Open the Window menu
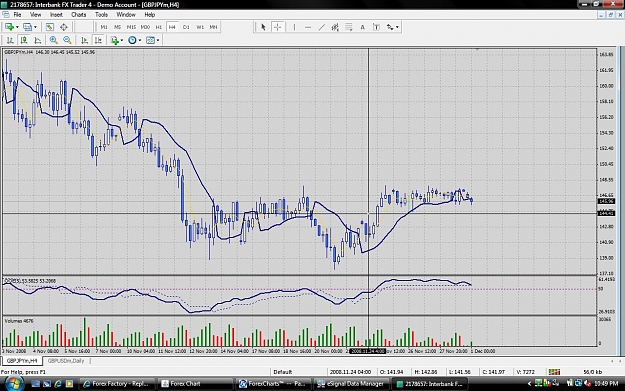The height and width of the screenshot is (391, 625). tap(126, 15)
